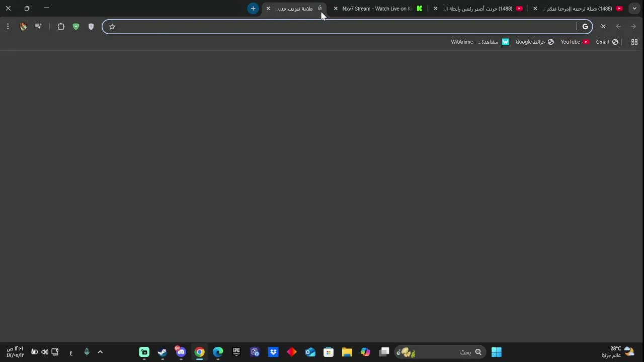Close the YouTube tab with the شيلة ترحيبيه title
Screen dimensions: 644x362
535,9
